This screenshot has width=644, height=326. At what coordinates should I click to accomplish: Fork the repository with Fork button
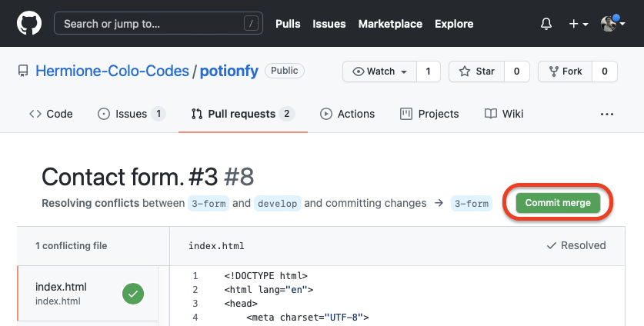click(565, 72)
